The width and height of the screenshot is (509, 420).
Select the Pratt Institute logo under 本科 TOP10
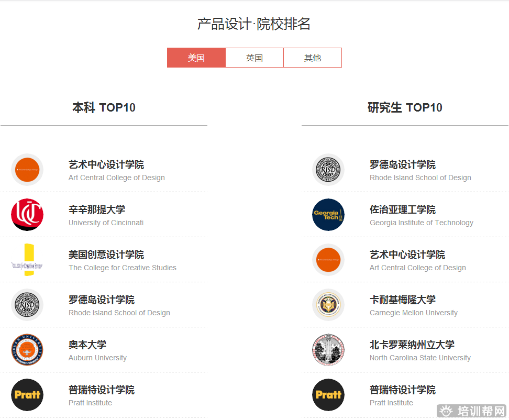click(27, 395)
